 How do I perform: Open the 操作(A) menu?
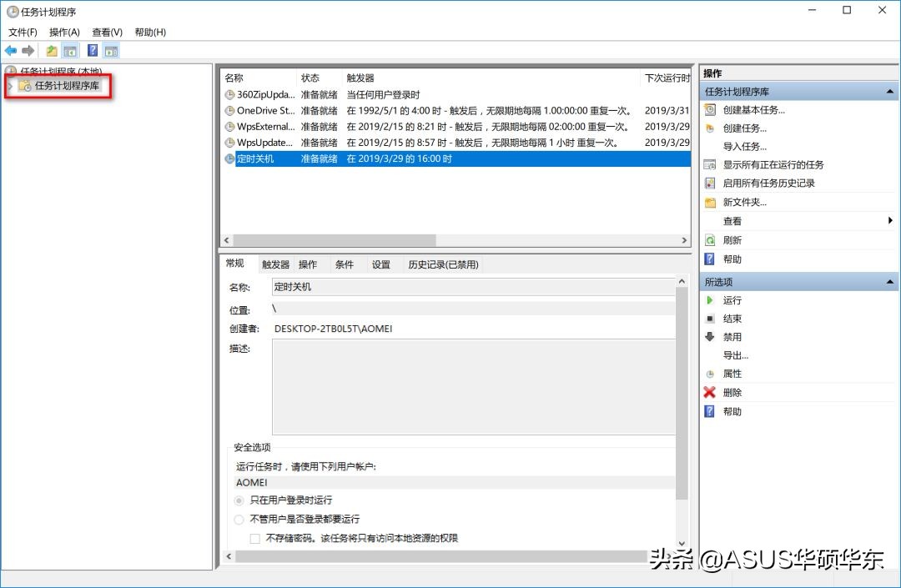click(x=64, y=33)
